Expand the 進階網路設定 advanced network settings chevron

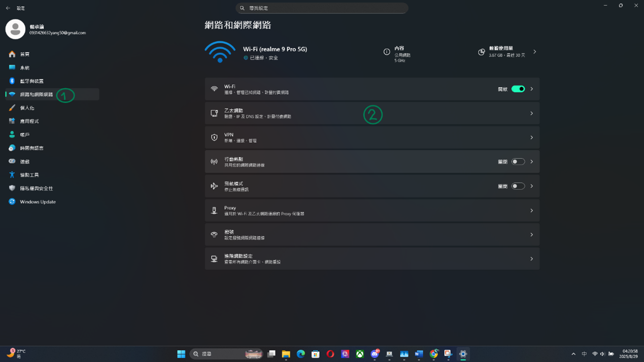(531, 259)
